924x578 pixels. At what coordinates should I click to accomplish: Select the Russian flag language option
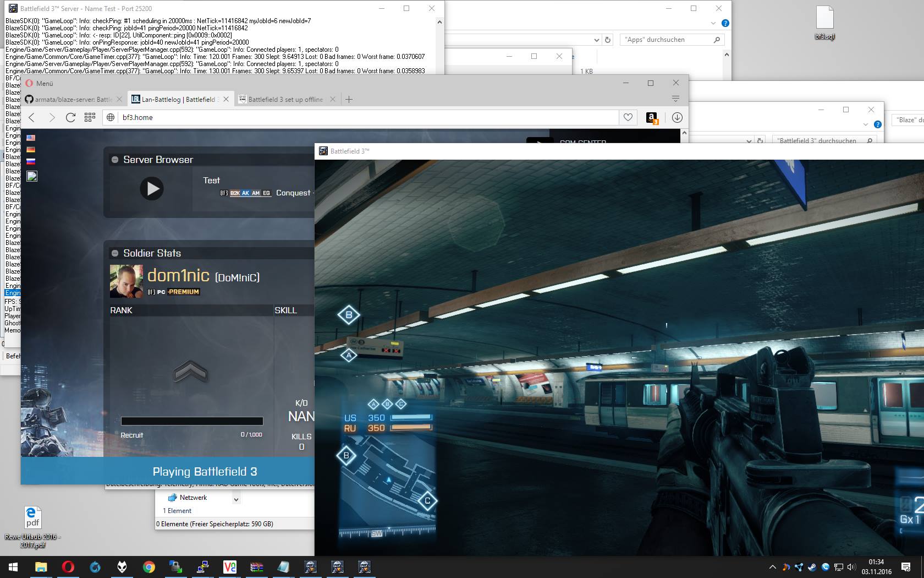[x=31, y=162]
